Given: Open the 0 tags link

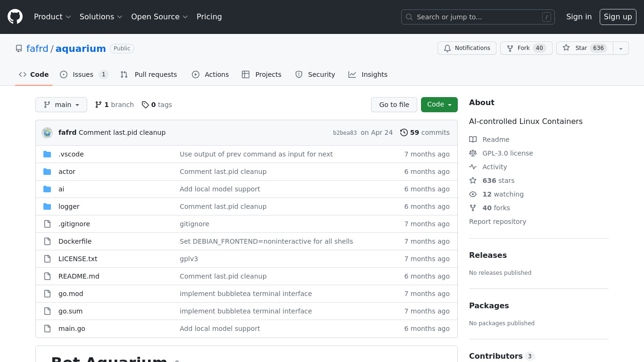Looking at the screenshot, I should pos(157,105).
